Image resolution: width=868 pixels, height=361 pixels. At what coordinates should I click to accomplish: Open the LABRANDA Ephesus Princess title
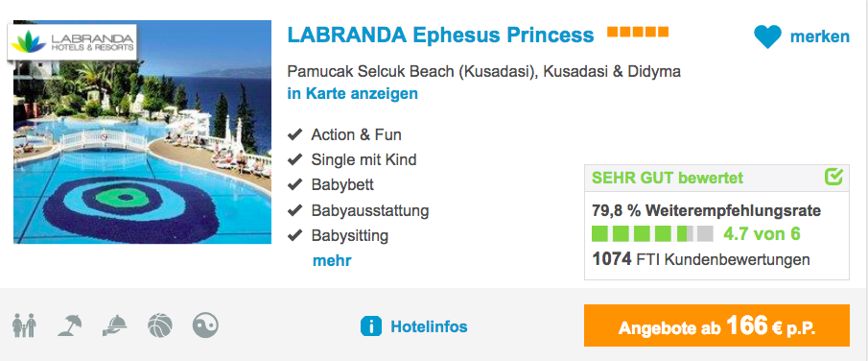pos(440,36)
